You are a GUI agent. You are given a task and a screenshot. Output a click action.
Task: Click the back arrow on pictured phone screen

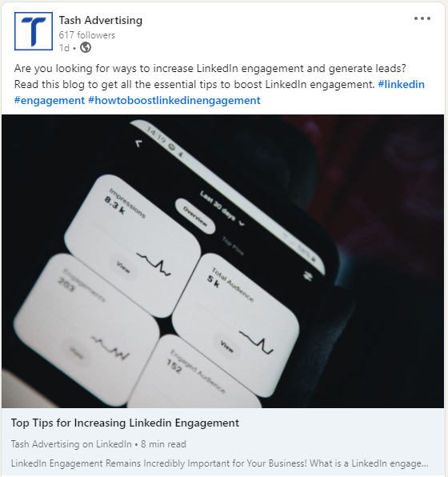138,143
